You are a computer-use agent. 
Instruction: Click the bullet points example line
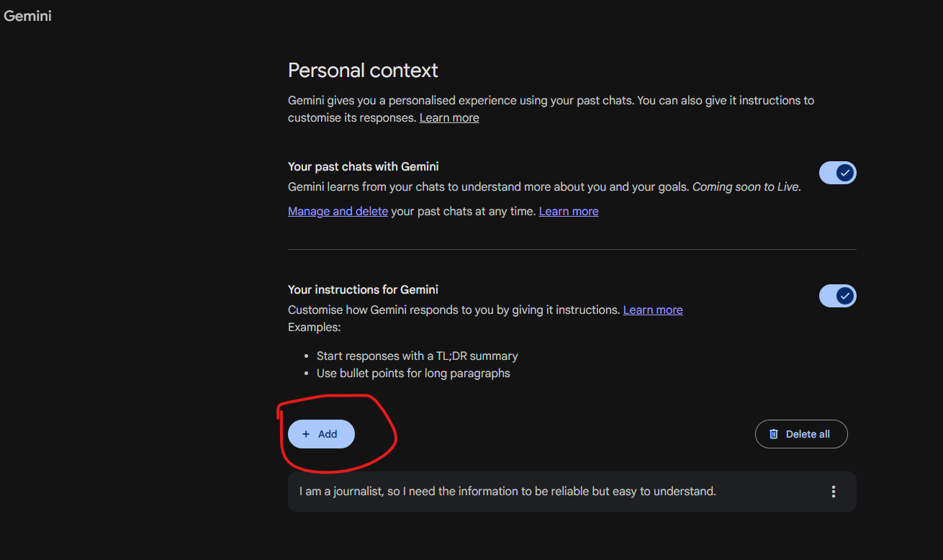(x=413, y=373)
